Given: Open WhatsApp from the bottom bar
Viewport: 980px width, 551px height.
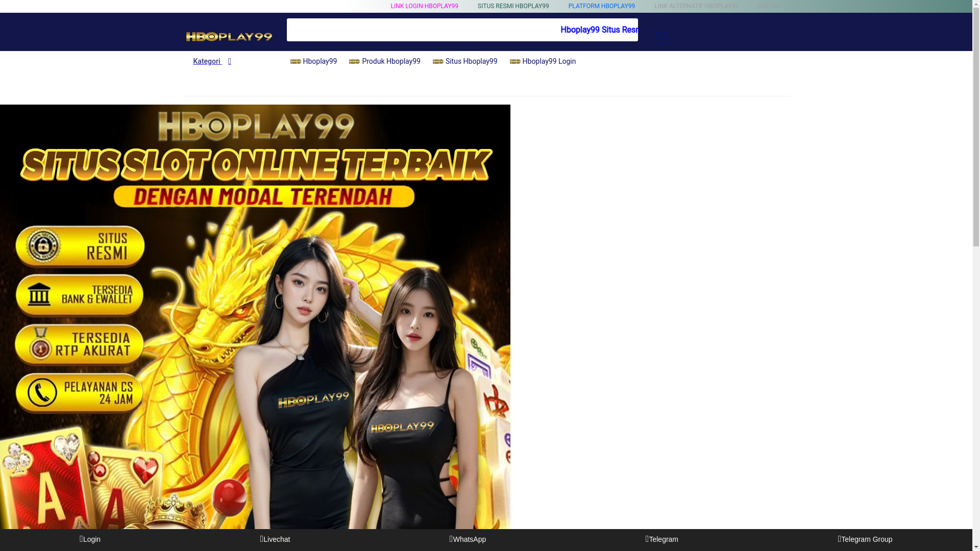Looking at the screenshot, I should (468, 539).
